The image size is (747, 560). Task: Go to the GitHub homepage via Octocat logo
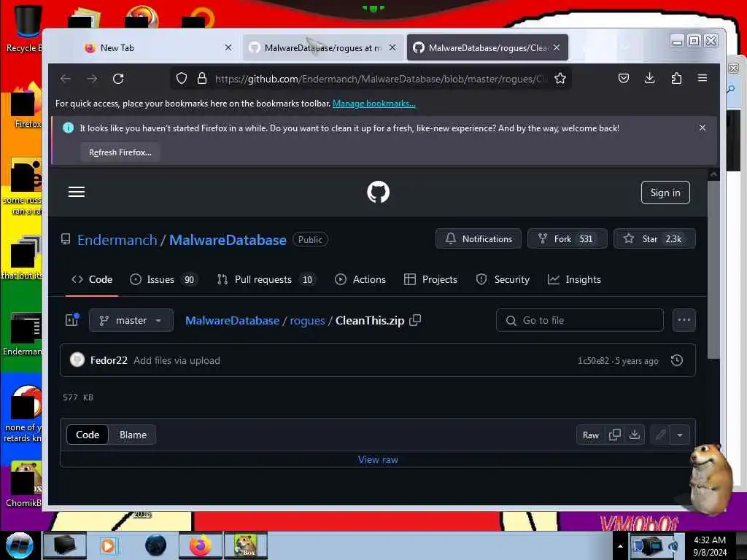379,192
